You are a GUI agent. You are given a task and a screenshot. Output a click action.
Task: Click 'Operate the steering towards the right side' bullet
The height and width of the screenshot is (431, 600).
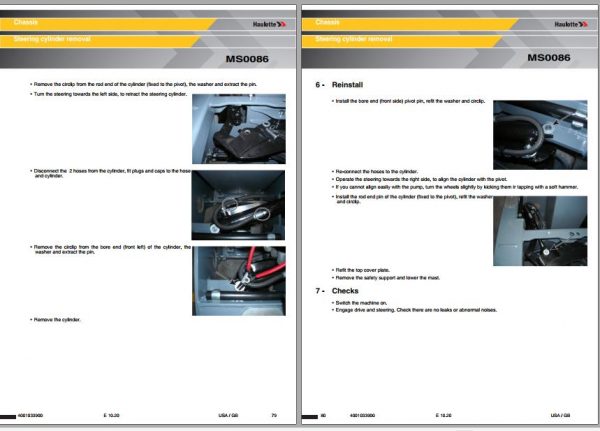click(420, 179)
